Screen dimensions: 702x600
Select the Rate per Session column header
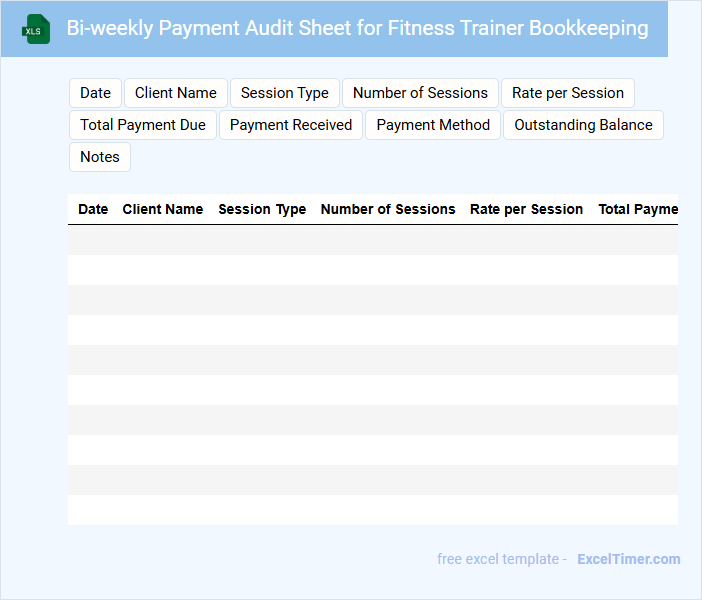[x=526, y=210]
